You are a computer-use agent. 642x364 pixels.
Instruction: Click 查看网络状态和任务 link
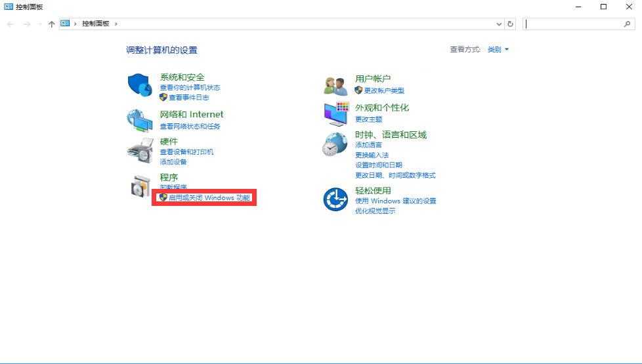[x=190, y=127]
